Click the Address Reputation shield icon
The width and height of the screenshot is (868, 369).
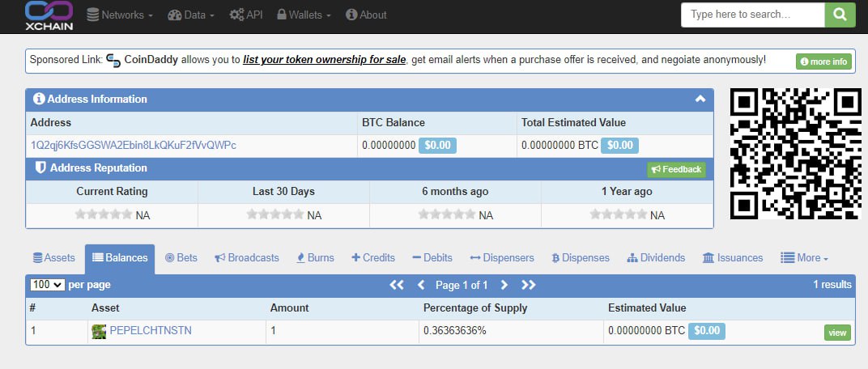pos(40,168)
